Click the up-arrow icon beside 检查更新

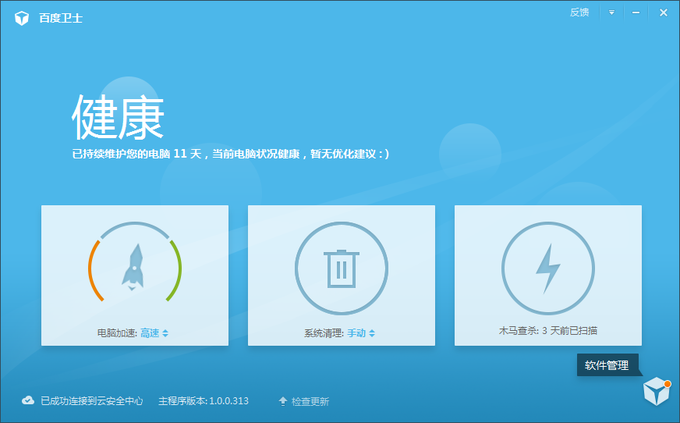(283, 401)
